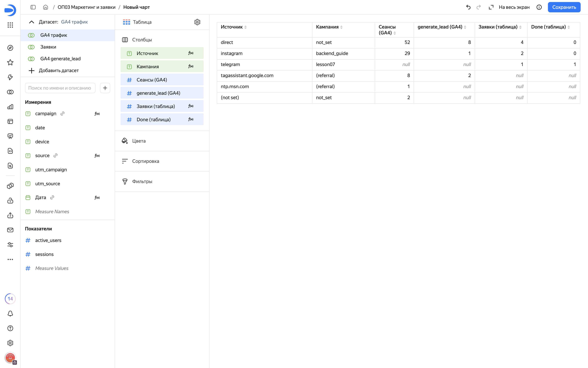Go to the home breadcrumb icon
This screenshot has width=588, height=368.
[45, 7]
